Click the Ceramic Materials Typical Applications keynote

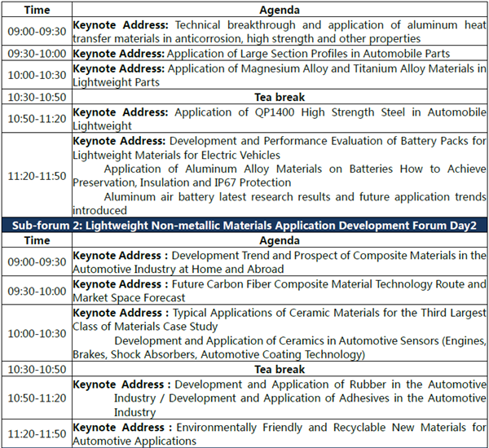click(279, 319)
